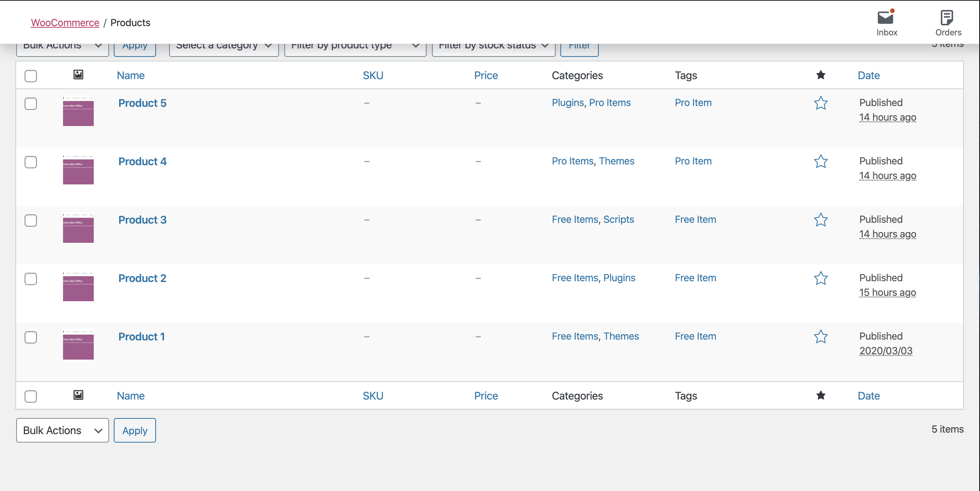This screenshot has width=980, height=491.
Task: Click the bottom Apply button
Action: tap(135, 430)
